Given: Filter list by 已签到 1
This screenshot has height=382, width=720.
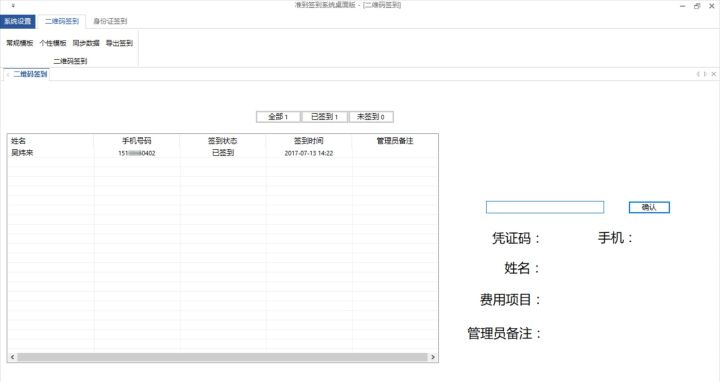Looking at the screenshot, I should [x=324, y=117].
